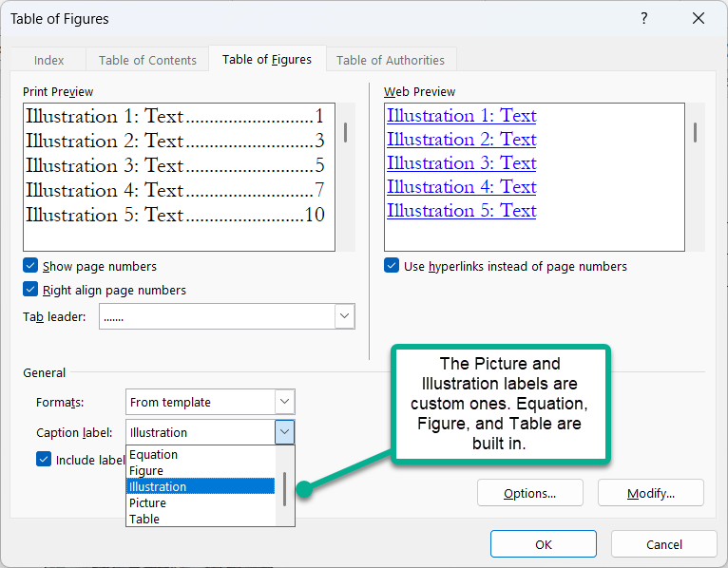
Task: Choose Equation in caption label list
Action: pos(154,454)
